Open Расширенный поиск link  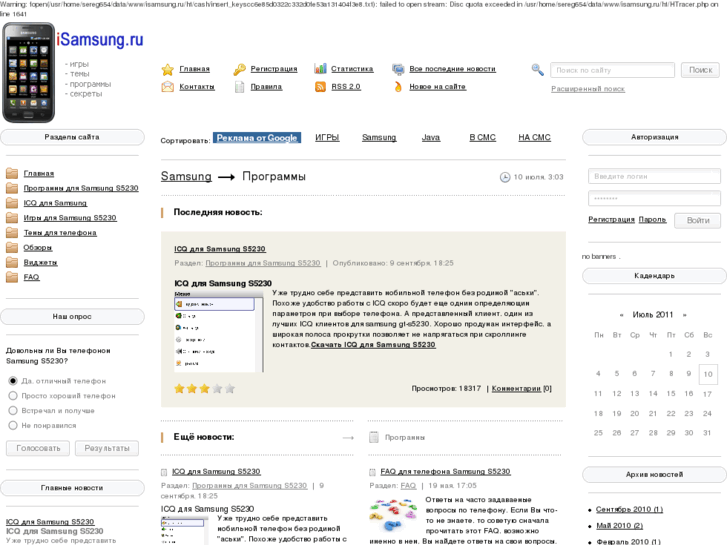[588, 89]
